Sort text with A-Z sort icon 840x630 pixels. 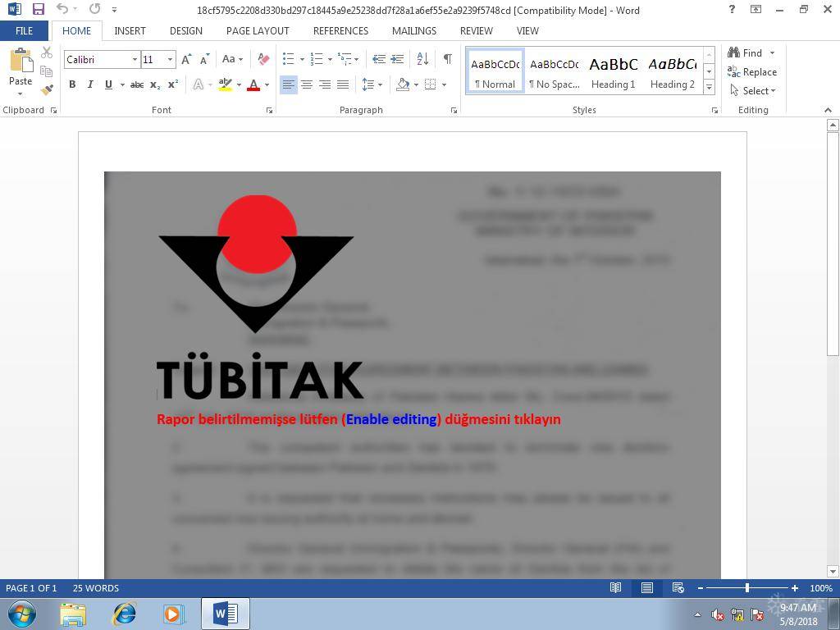pos(422,59)
